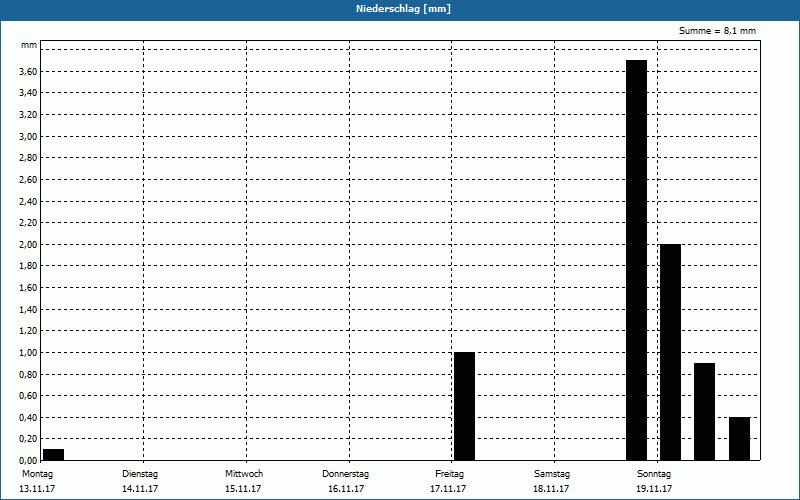
Task: Select the 'Summe = 8,1 mm' total label
Action: click(717, 31)
